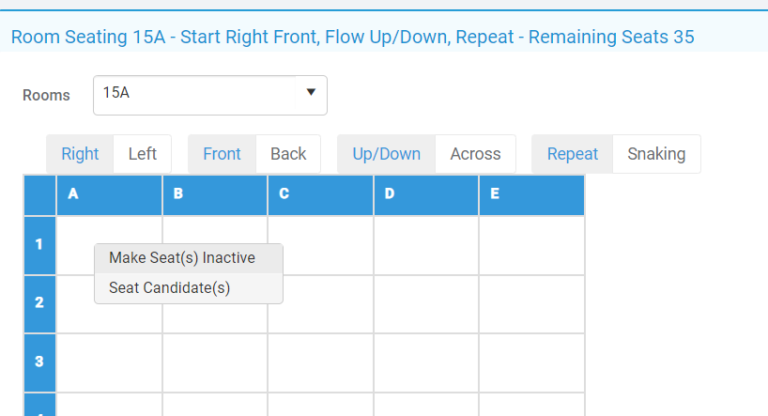Click row header 3

[x=39, y=362]
